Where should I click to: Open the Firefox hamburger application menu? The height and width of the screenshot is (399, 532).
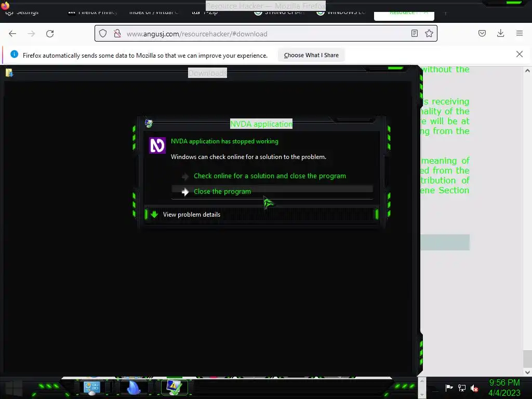click(520, 33)
